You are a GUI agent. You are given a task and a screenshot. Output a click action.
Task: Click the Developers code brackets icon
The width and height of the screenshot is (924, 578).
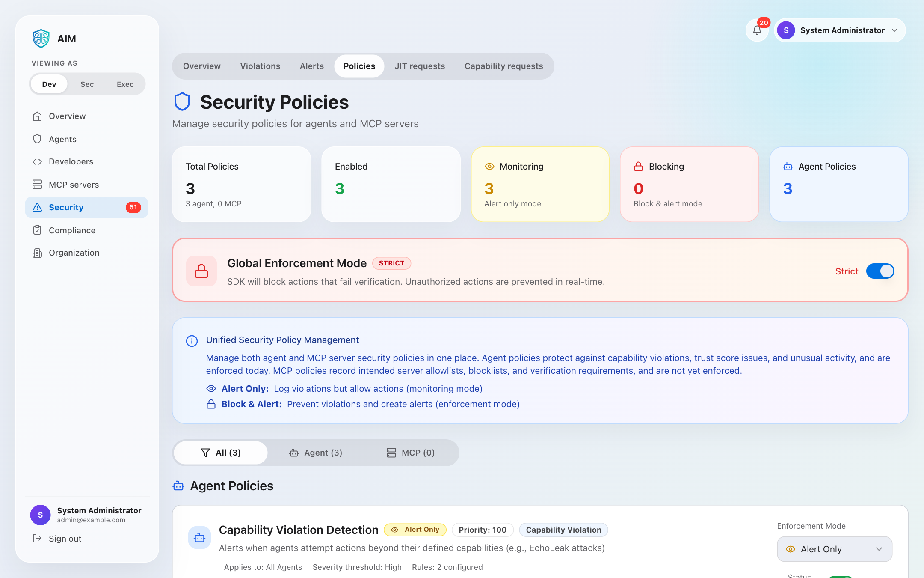[x=37, y=161]
